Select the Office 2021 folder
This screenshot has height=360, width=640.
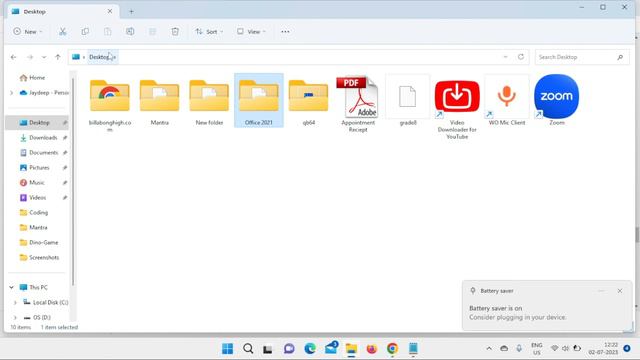(x=259, y=100)
